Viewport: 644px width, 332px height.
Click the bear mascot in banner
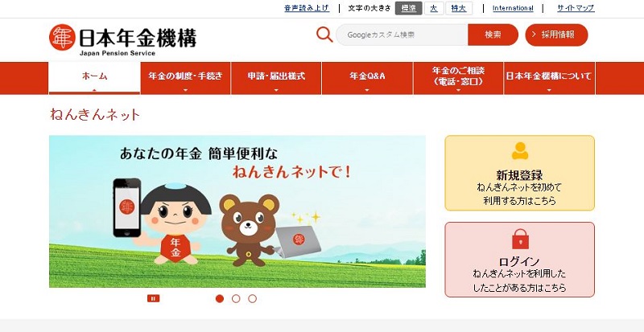(x=250, y=230)
